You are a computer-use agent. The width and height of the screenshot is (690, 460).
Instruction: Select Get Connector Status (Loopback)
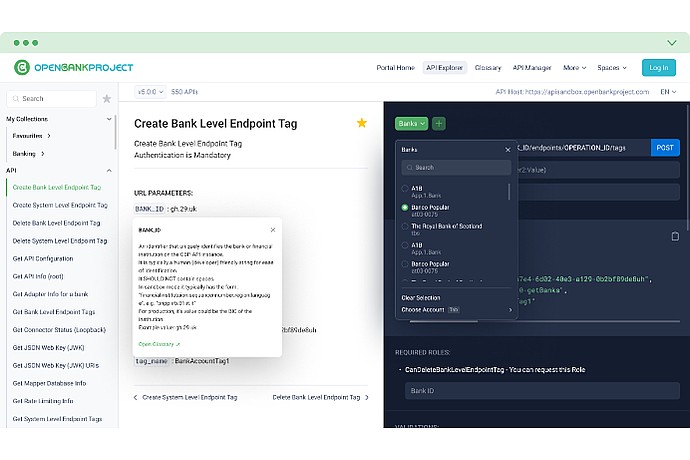[x=59, y=330]
